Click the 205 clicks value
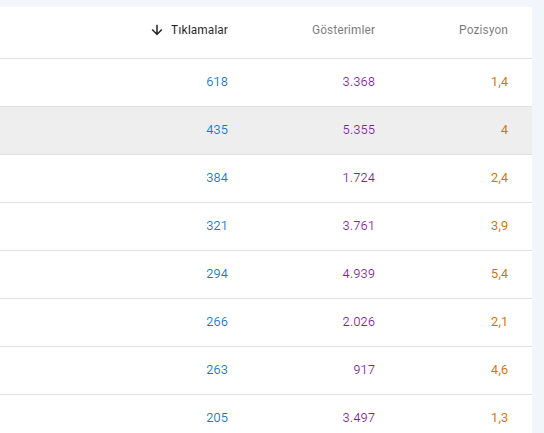Screen dimensions: 544x433 pos(217,417)
